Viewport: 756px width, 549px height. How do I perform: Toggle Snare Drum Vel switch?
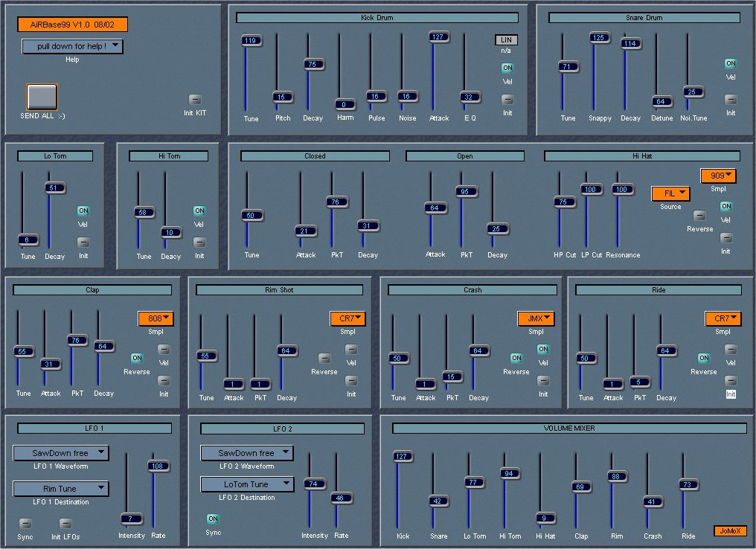[x=731, y=64]
